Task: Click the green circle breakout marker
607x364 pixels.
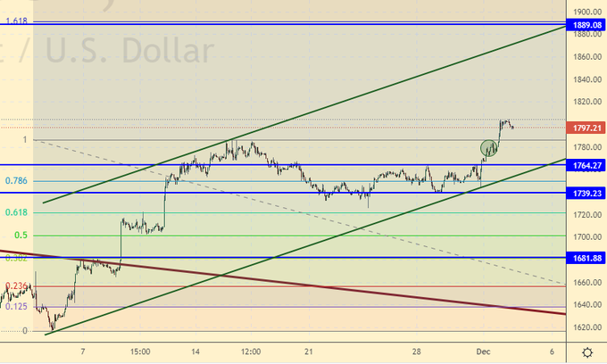Action: (x=488, y=147)
